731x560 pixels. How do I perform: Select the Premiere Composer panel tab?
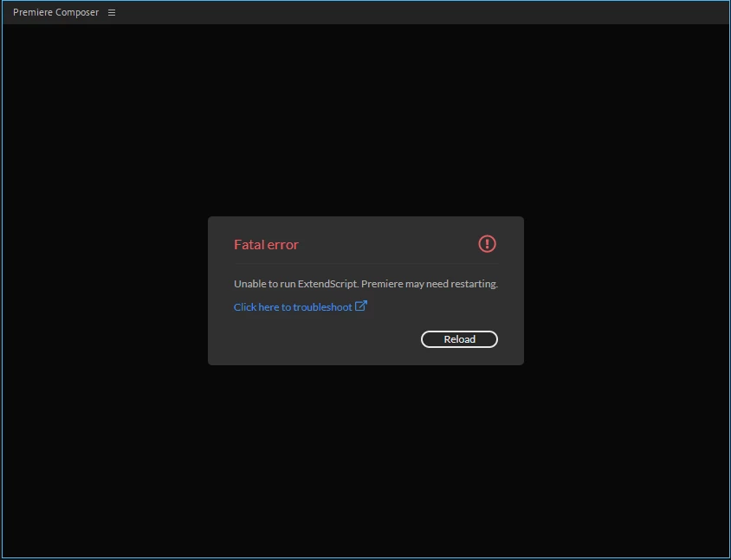tap(56, 13)
